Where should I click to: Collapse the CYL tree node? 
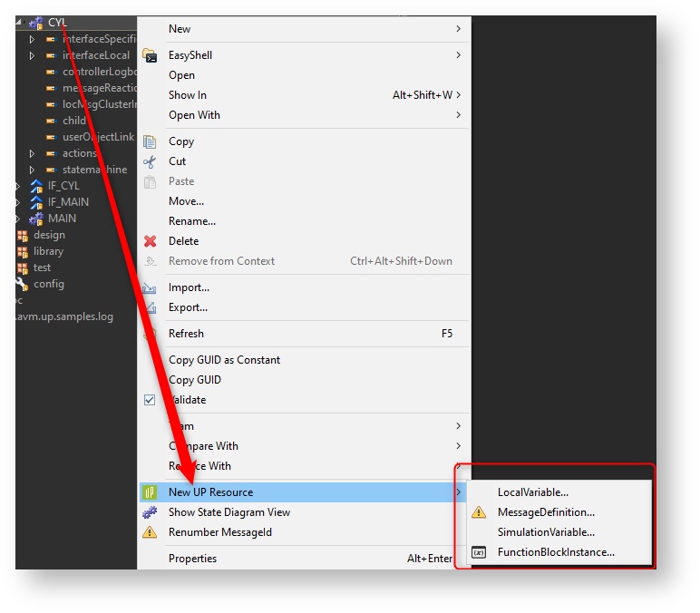tap(20, 23)
